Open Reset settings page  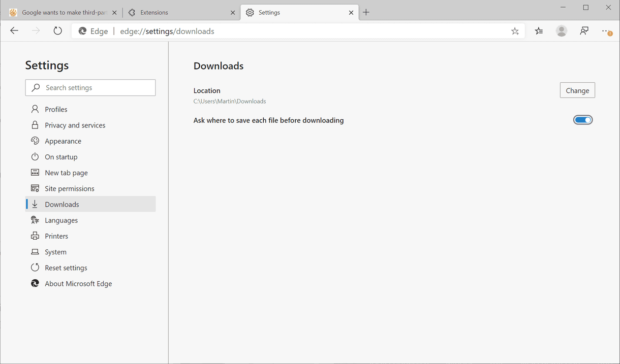[90, 268]
